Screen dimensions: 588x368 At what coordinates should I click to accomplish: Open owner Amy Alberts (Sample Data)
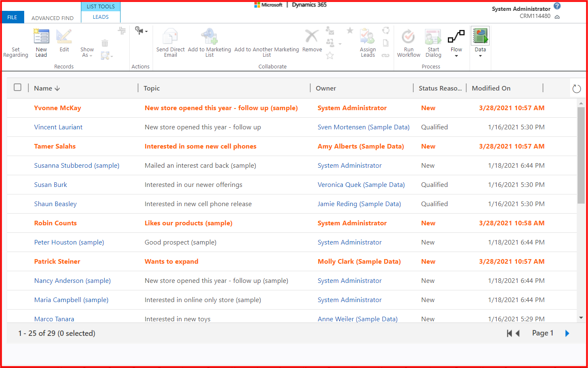click(361, 146)
